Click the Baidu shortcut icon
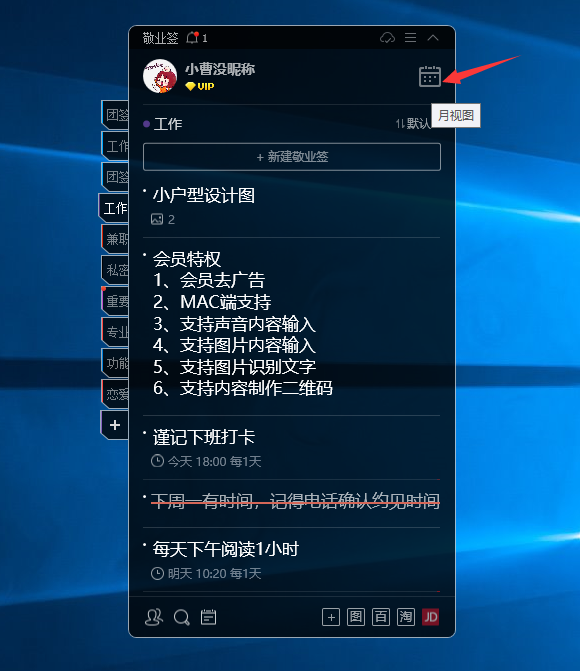This screenshot has height=671, width=580. (381, 617)
